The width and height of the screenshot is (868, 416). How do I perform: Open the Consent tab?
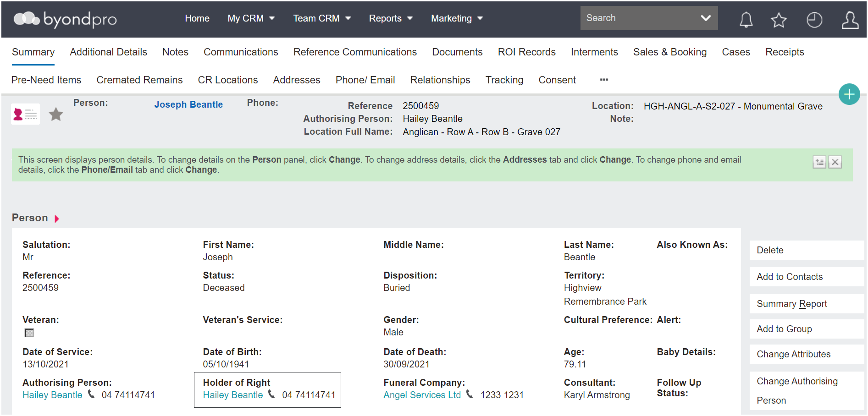(x=557, y=80)
